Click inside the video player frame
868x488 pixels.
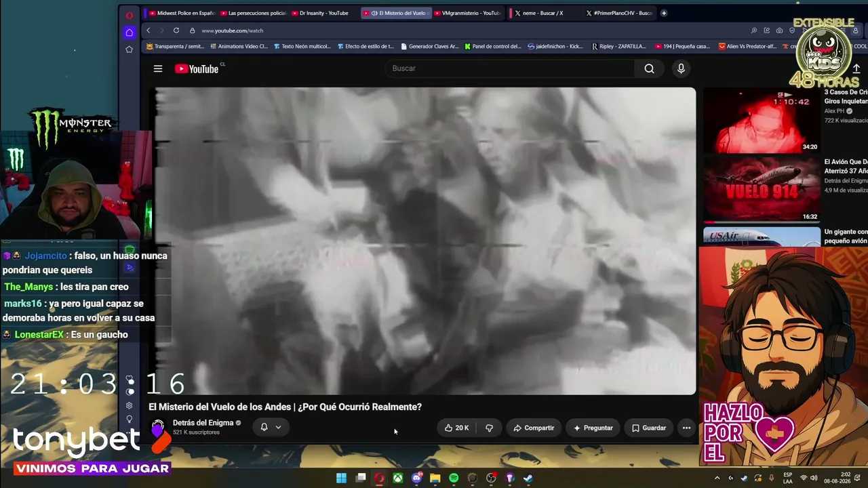[425, 241]
